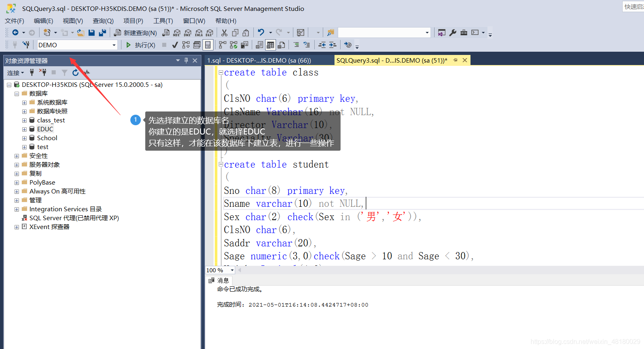Click the 新建查询(N) button
Screen dimensions: 644x349
[x=136, y=33]
